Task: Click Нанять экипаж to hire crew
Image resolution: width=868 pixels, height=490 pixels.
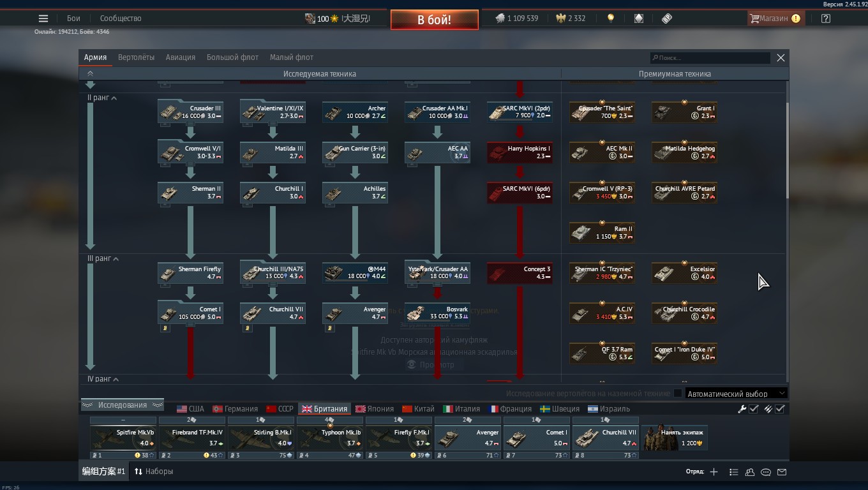Action: [675, 438]
